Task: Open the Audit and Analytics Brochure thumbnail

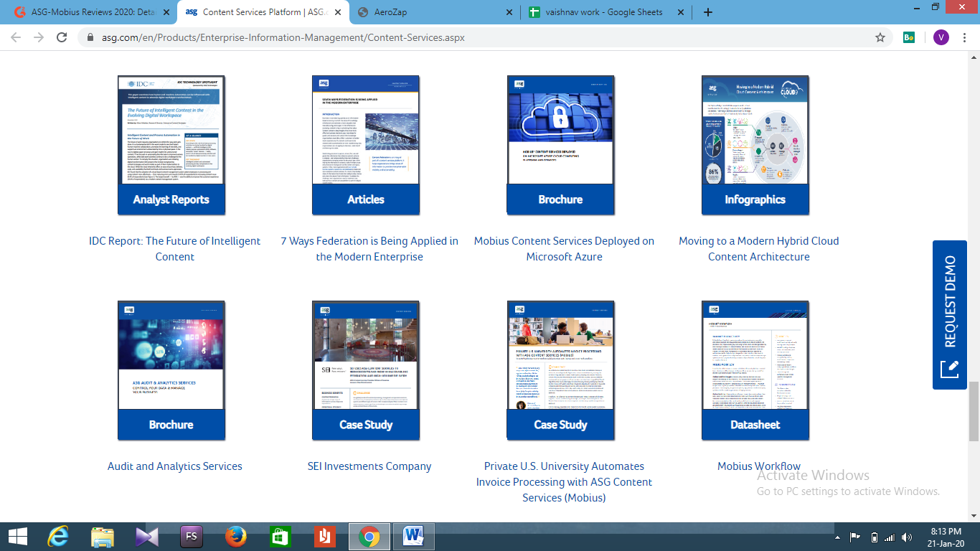Action: point(171,370)
